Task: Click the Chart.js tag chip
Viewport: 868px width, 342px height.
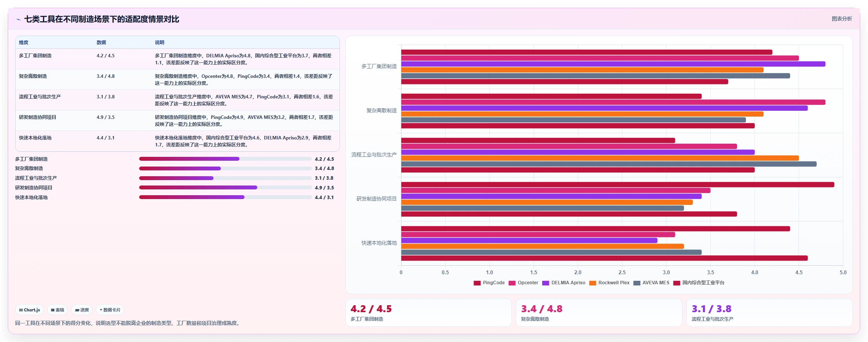Action: click(x=29, y=310)
